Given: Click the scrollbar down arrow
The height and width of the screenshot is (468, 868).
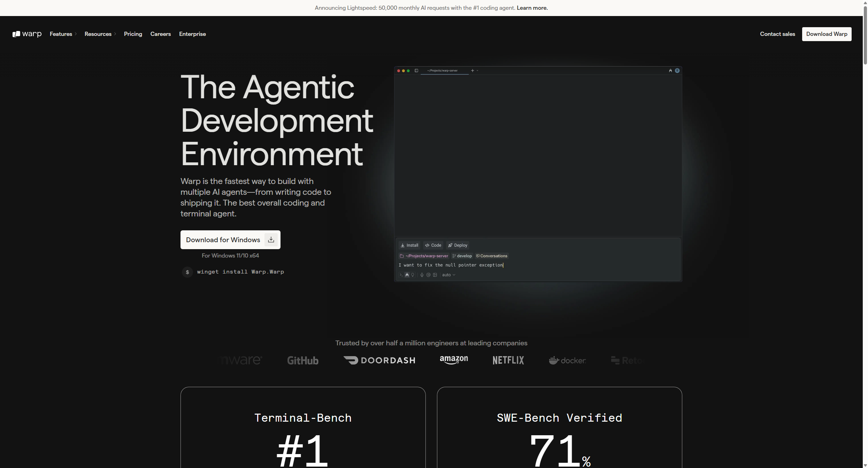Looking at the screenshot, I should point(865,465).
